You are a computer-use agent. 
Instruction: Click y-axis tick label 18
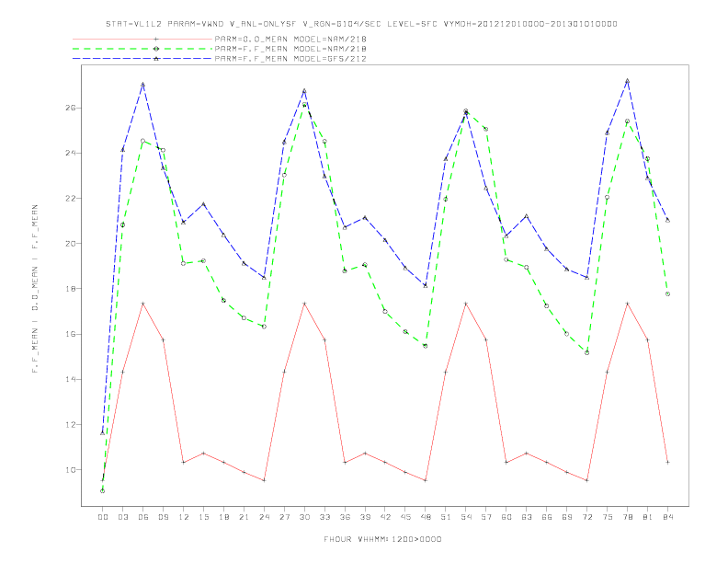click(71, 289)
